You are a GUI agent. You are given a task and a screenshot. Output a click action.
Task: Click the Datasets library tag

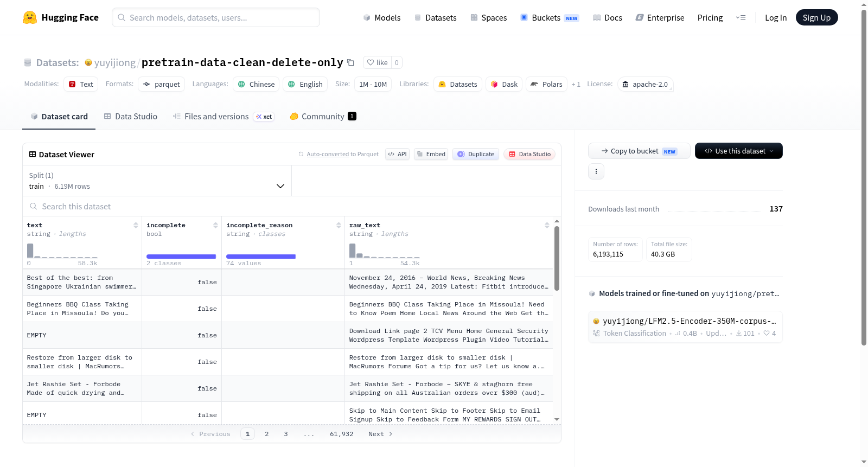point(458,84)
